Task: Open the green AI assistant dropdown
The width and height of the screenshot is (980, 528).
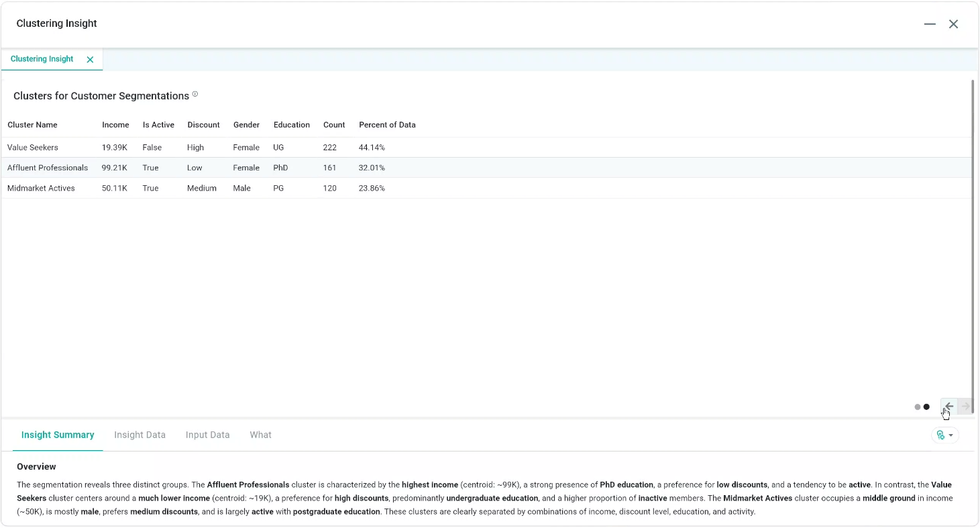Action: [945, 435]
